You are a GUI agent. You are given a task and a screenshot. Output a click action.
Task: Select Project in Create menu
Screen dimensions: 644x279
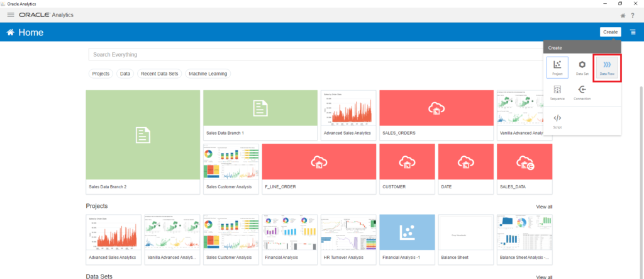click(x=557, y=67)
